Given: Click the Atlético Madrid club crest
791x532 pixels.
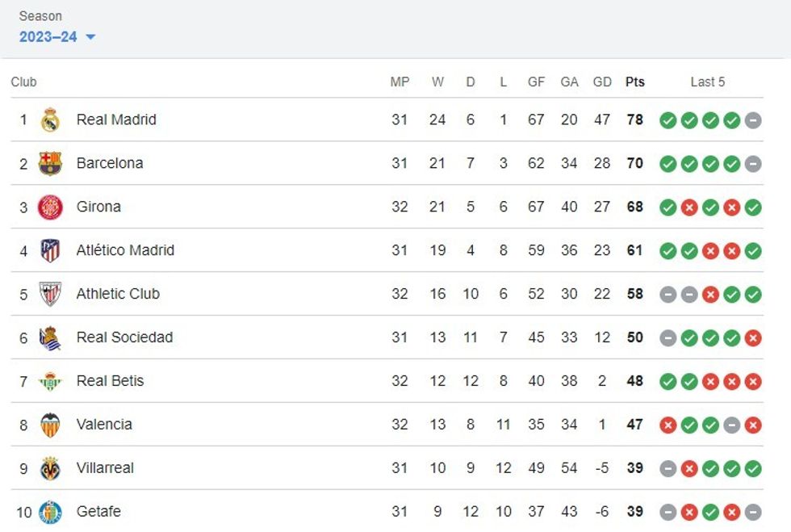Looking at the screenshot, I should click(51, 250).
